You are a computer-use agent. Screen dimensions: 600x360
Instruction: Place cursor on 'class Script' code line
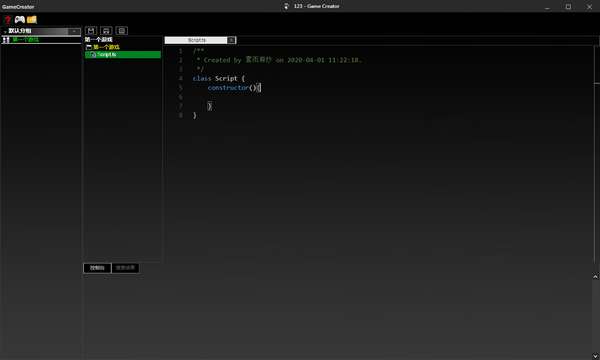218,78
